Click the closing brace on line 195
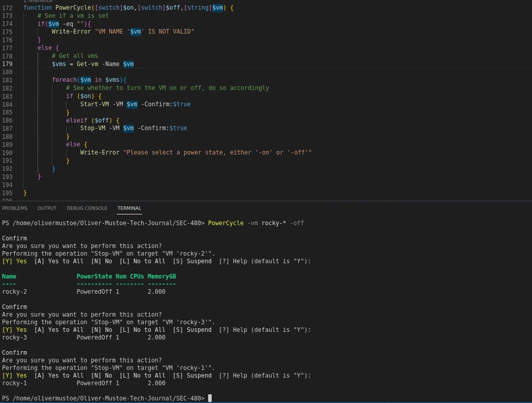The height and width of the screenshot is (403, 532). [x=25, y=193]
